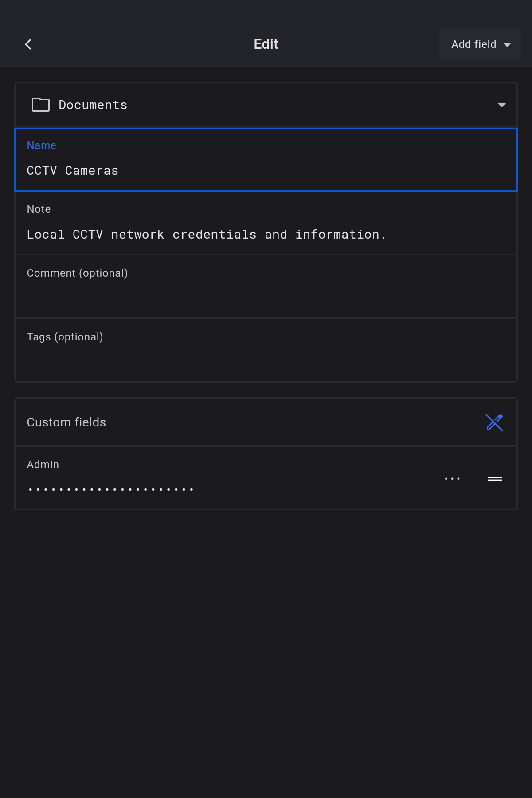Go back using the back arrow

28,44
